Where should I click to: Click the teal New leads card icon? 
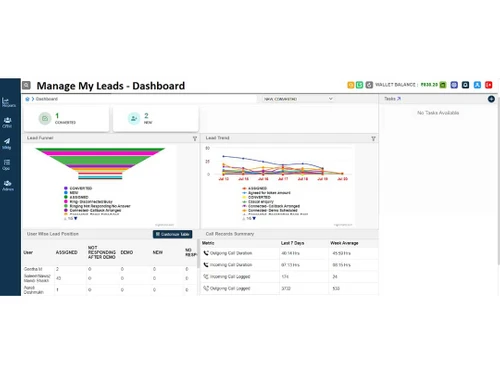pos(134,118)
